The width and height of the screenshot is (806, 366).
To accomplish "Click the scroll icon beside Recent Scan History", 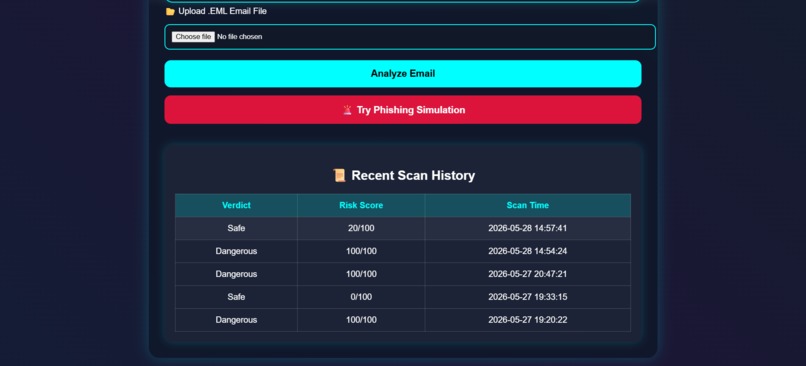I will [339, 175].
